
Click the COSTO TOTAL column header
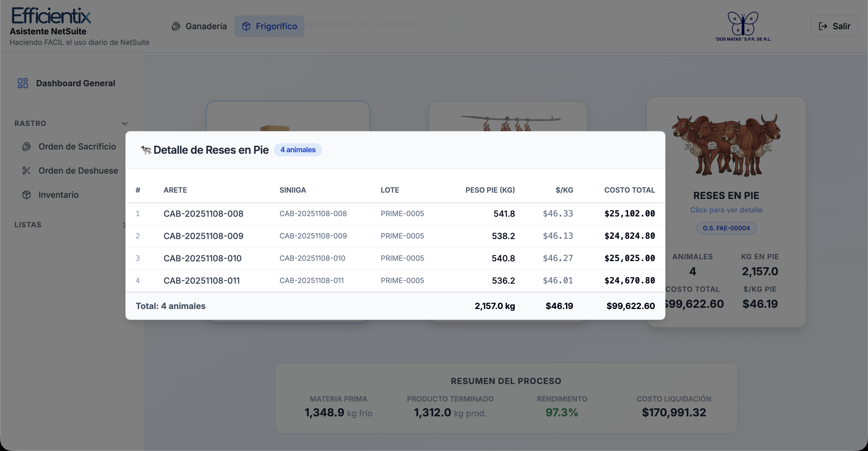click(x=629, y=190)
